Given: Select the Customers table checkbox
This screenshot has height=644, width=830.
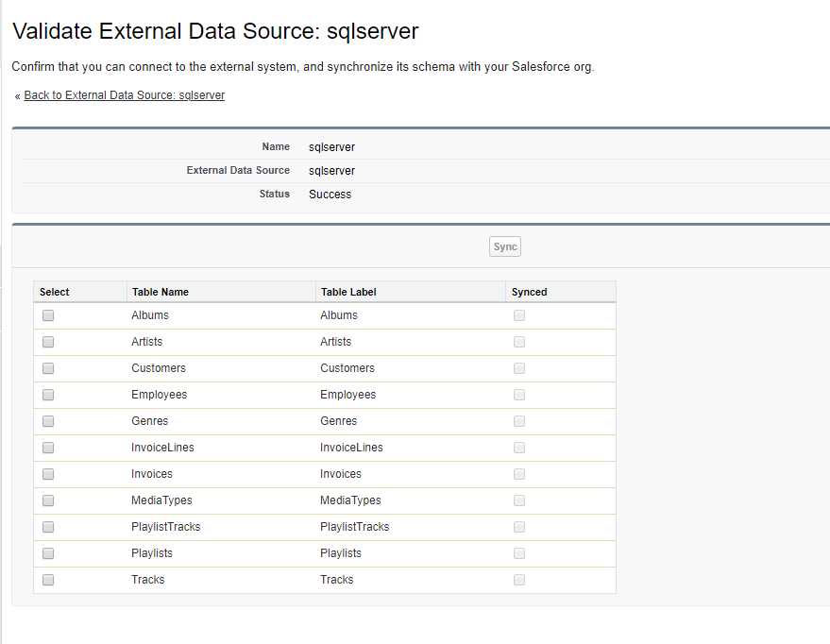Looking at the screenshot, I should [48, 368].
